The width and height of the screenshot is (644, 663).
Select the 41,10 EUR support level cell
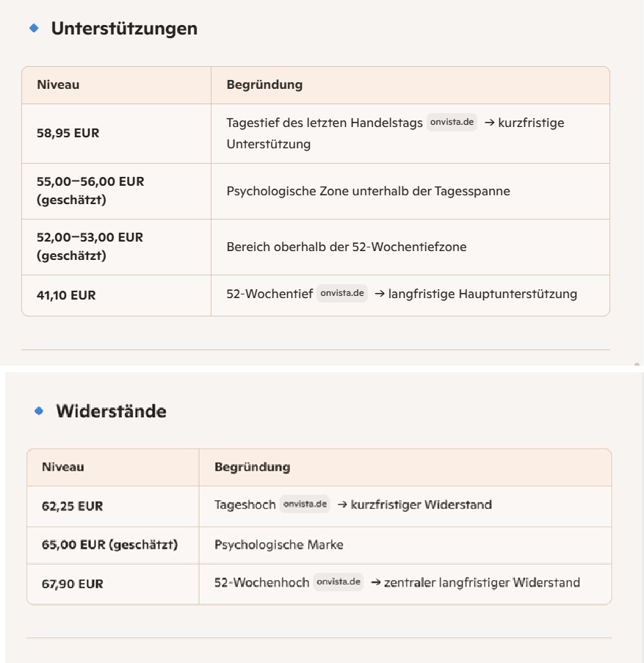tap(66, 295)
